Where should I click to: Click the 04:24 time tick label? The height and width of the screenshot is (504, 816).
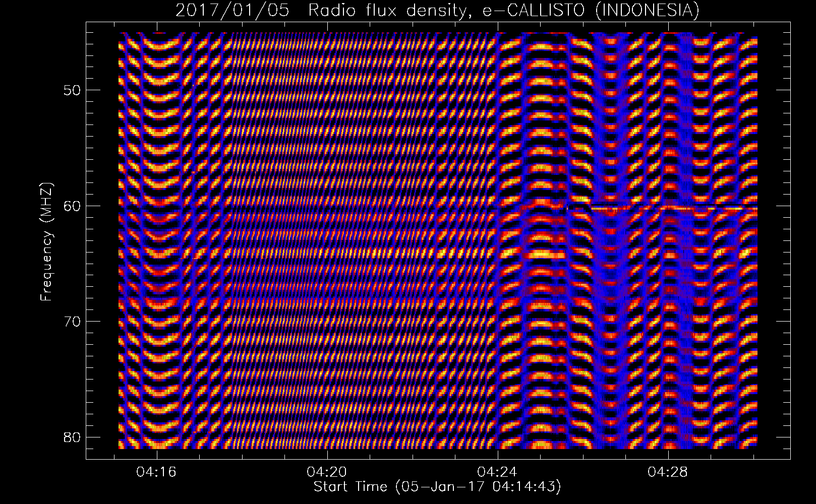pyautogui.click(x=498, y=472)
